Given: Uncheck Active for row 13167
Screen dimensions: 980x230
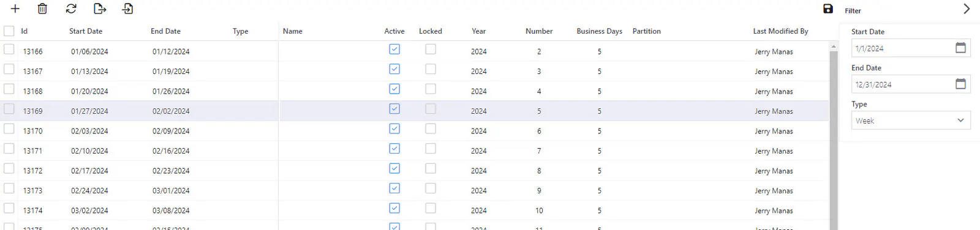Looking at the screenshot, I should click(x=394, y=69).
